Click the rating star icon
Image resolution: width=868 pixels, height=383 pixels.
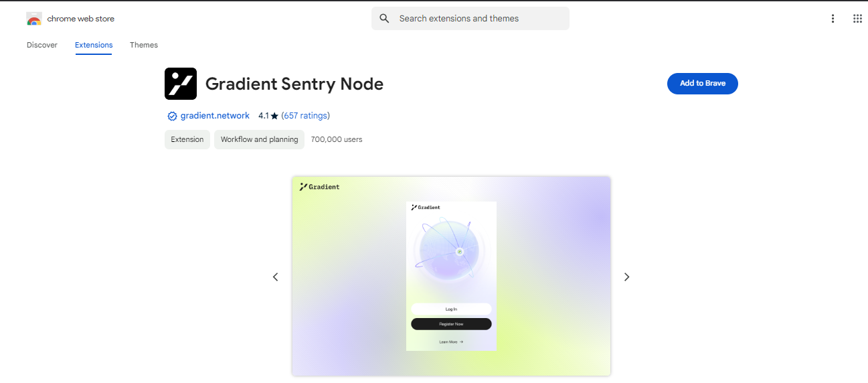point(274,117)
